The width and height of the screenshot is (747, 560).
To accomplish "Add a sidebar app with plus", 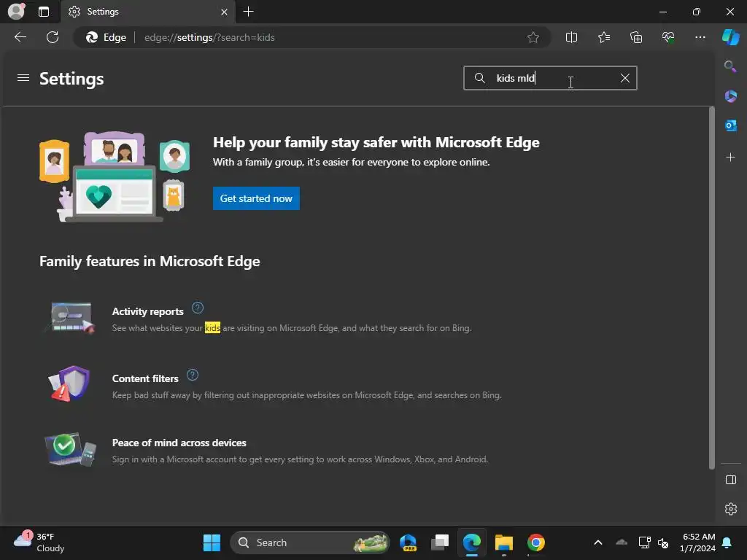I will [730, 157].
